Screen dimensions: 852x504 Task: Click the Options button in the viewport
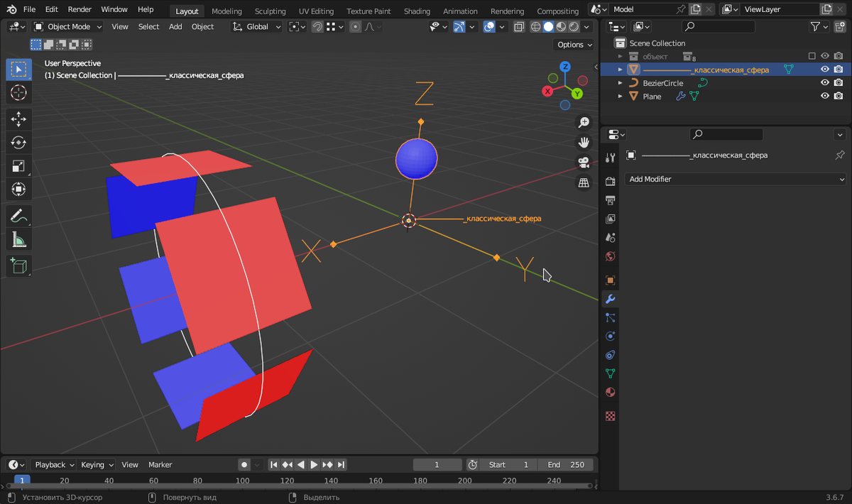pos(574,45)
